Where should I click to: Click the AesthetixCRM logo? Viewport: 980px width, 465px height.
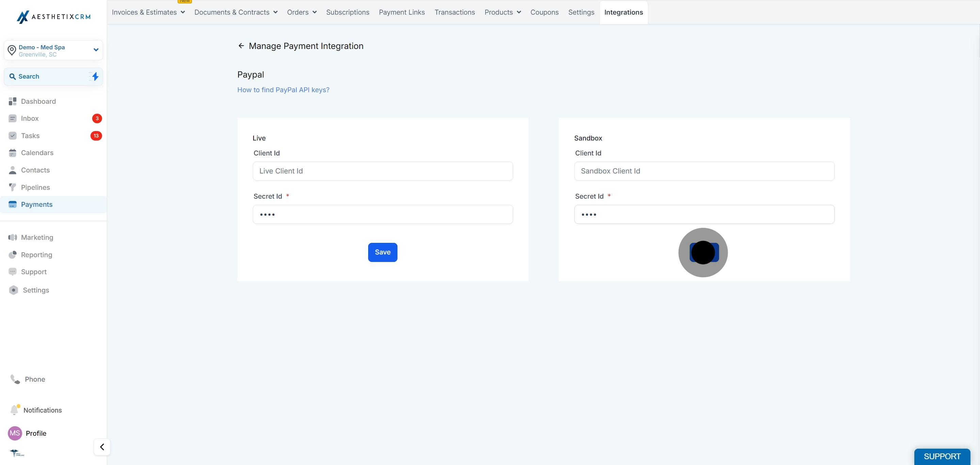coord(54,17)
